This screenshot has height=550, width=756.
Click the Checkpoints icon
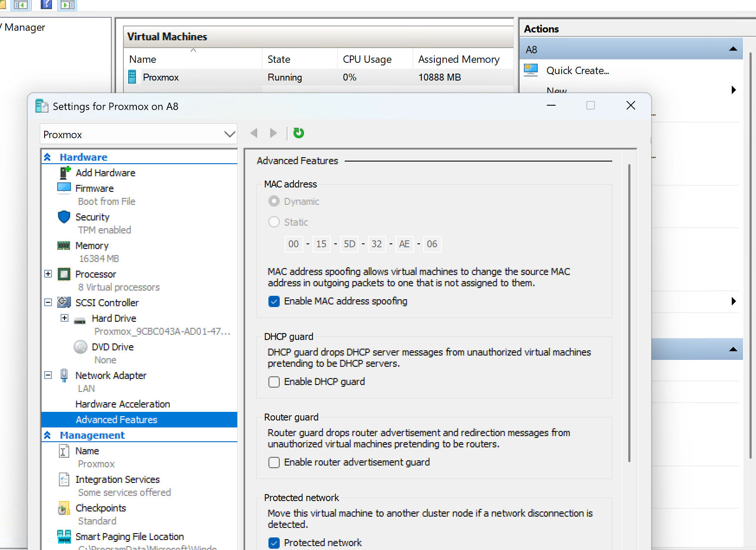click(x=64, y=508)
